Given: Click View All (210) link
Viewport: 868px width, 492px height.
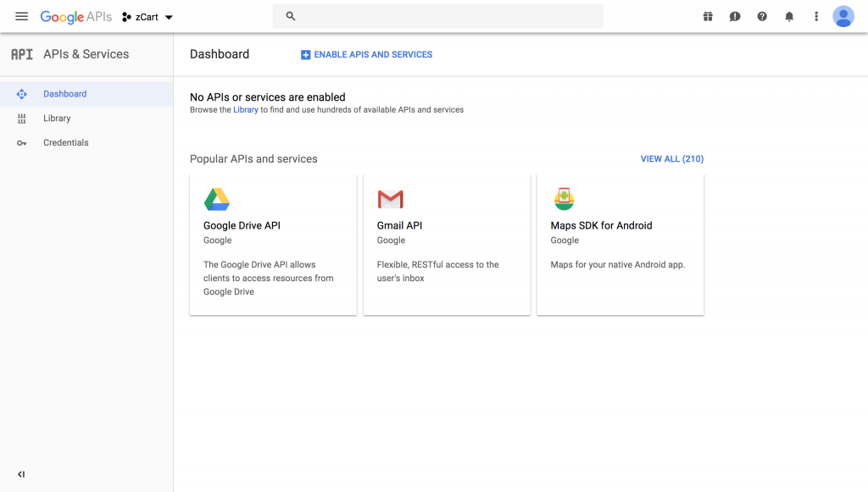Looking at the screenshot, I should coord(671,159).
